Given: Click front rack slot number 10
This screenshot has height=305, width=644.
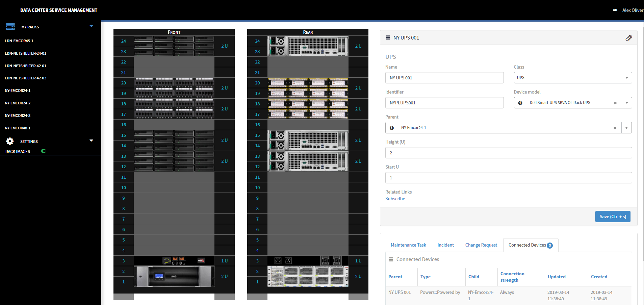Looking at the screenshot, I should 124,187.
